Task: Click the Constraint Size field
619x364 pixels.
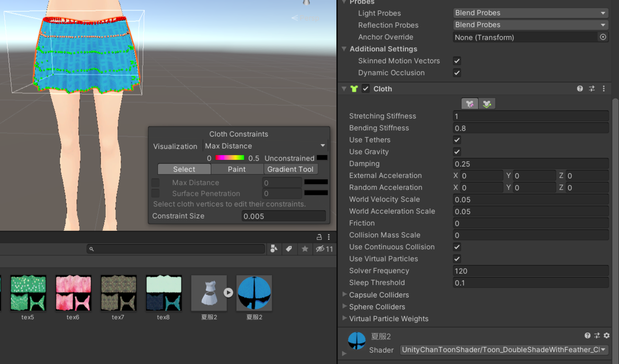Action: [284, 216]
